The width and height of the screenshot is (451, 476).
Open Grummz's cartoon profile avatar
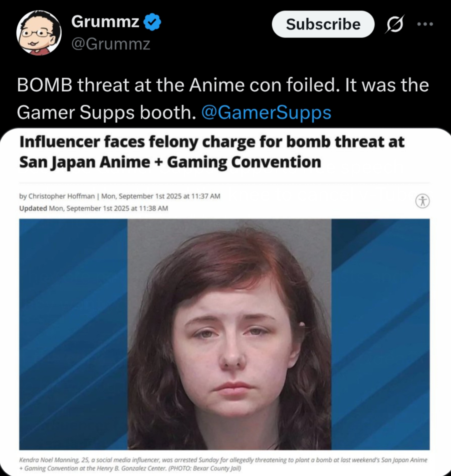point(39,33)
